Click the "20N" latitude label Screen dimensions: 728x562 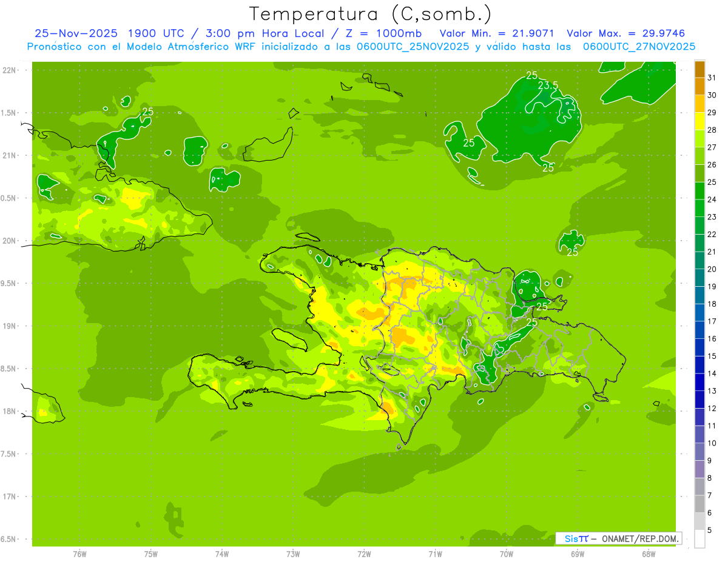pyautogui.click(x=10, y=241)
